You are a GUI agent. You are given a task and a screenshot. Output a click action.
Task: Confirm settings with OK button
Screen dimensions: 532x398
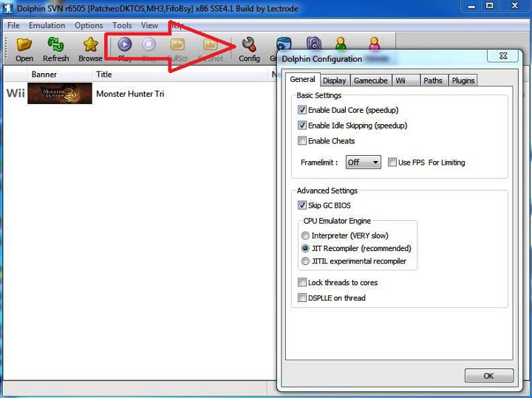tap(488, 376)
